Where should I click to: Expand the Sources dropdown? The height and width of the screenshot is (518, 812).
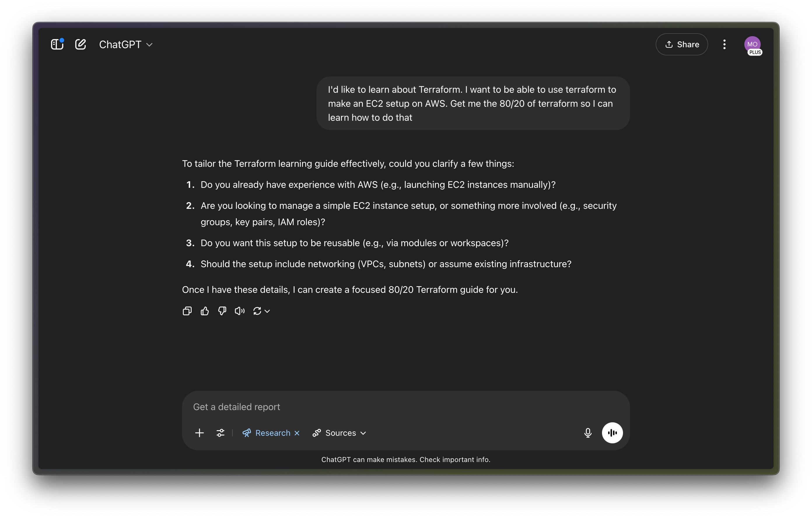tap(339, 433)
